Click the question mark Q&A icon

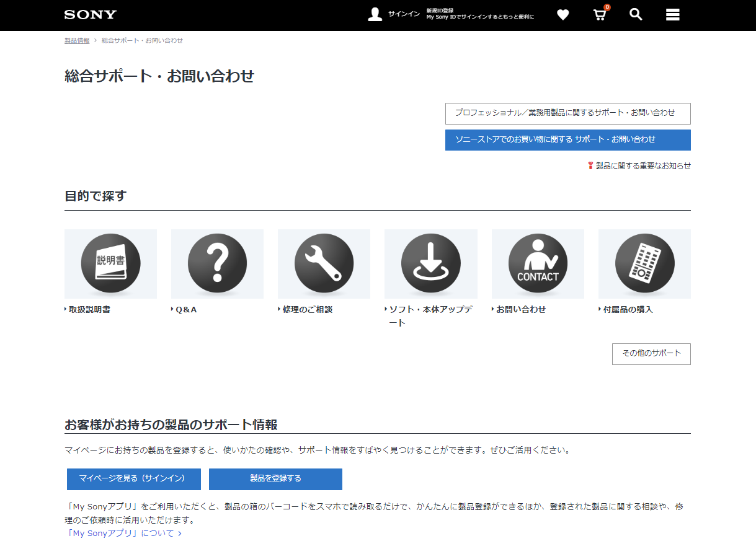(218, 263)
